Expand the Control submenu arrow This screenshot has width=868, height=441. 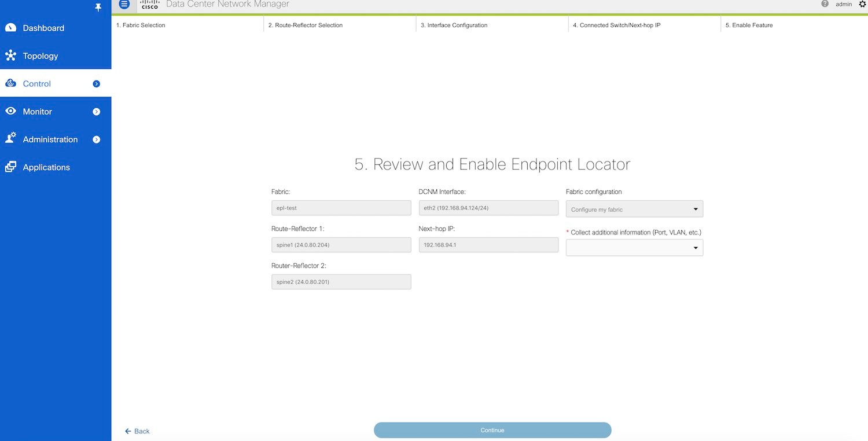tap(97, 84)
